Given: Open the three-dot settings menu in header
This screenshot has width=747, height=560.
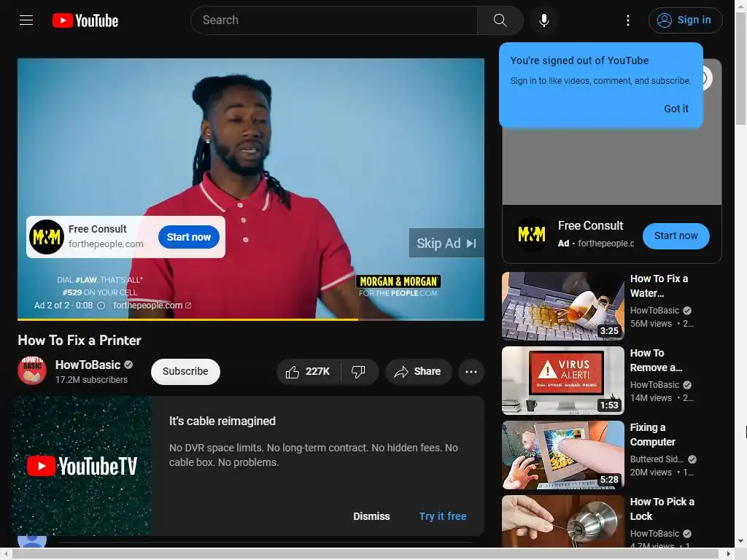Looking at the screenshot, I should (628, 20).
